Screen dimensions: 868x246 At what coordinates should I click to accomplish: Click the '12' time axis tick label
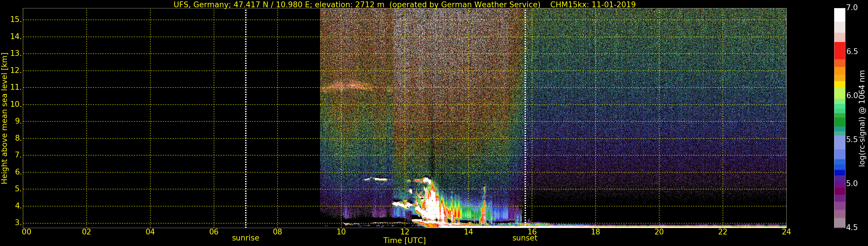pyautogui.click(x=405, y=232)
